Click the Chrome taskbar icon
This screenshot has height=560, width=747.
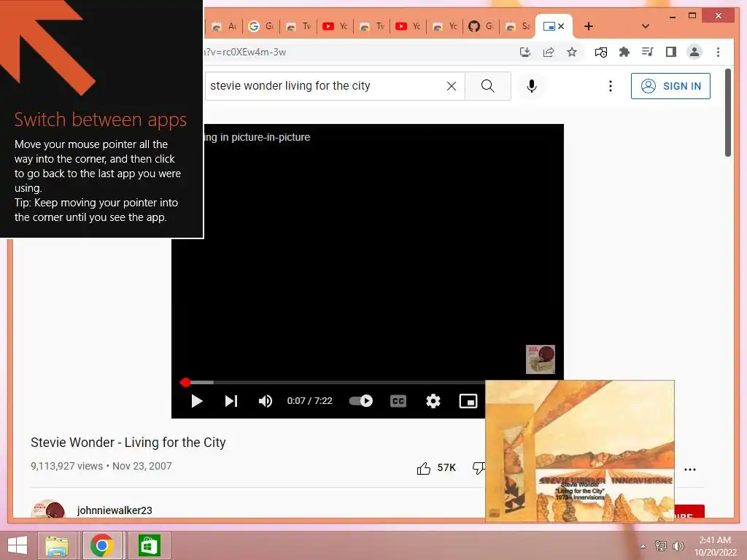pos(102,545)
